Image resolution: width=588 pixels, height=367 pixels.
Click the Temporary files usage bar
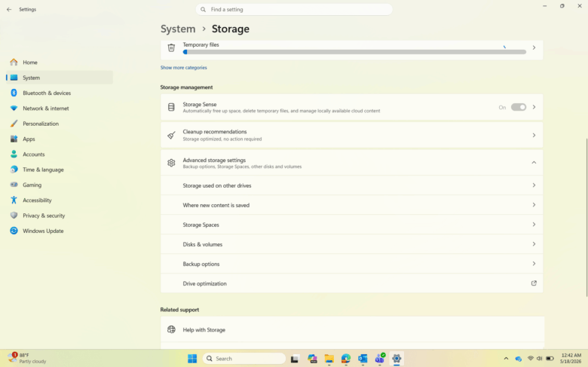[x=354, y=52]
